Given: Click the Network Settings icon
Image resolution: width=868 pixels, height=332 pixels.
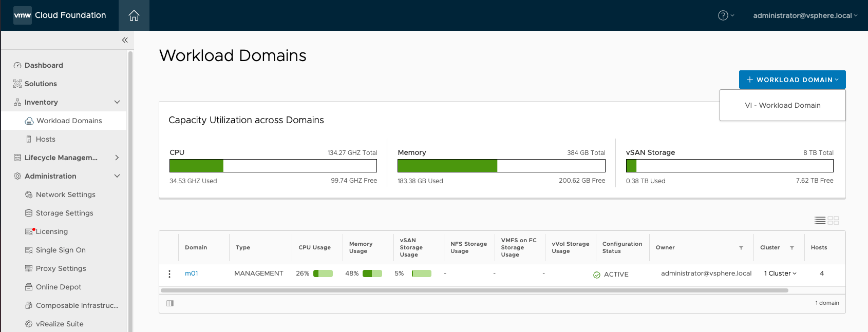Looking at the screenshot, I should [29, 194].
